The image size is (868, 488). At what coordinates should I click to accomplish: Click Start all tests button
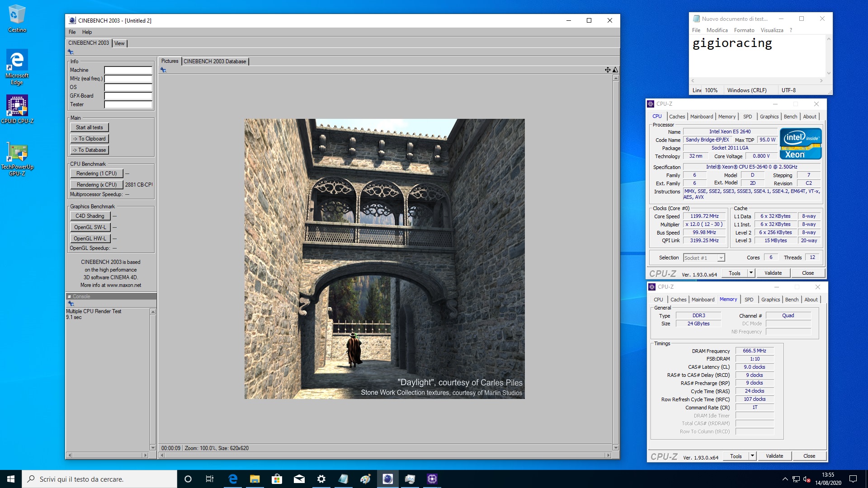click(x=90, y=127)
